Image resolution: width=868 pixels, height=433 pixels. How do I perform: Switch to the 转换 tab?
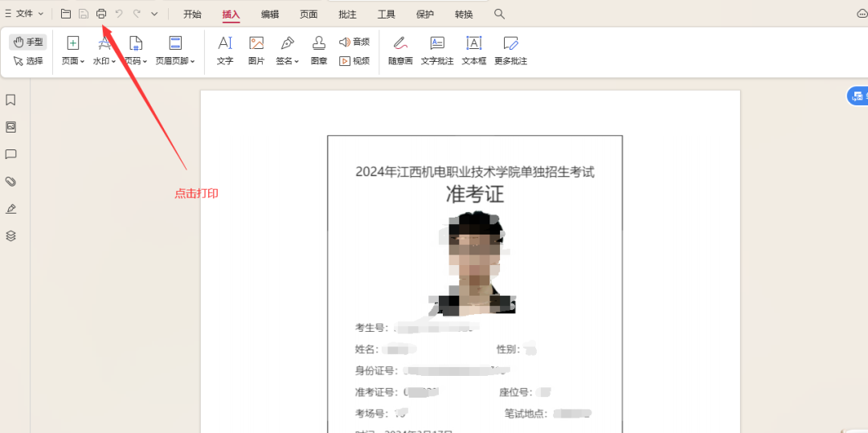(464, 14)
